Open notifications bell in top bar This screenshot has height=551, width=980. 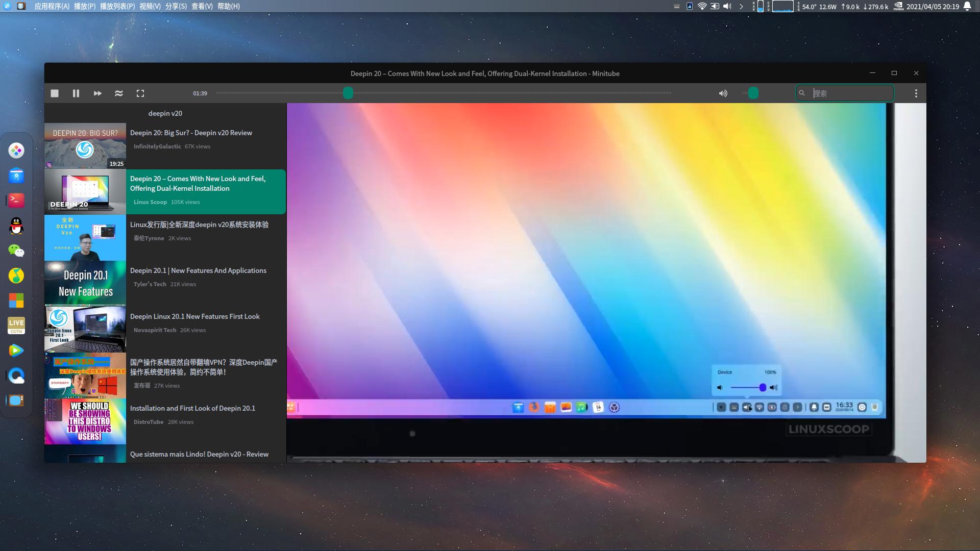[967, 7]
